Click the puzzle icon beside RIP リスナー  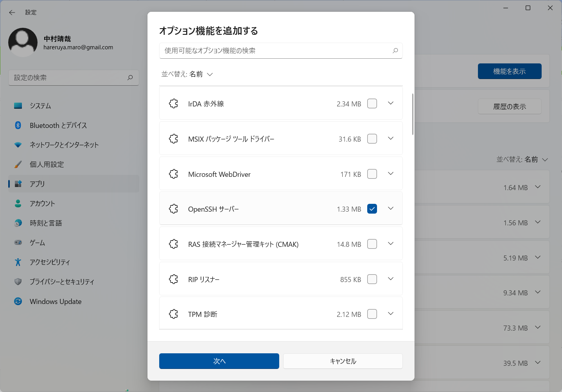[173, 279]
